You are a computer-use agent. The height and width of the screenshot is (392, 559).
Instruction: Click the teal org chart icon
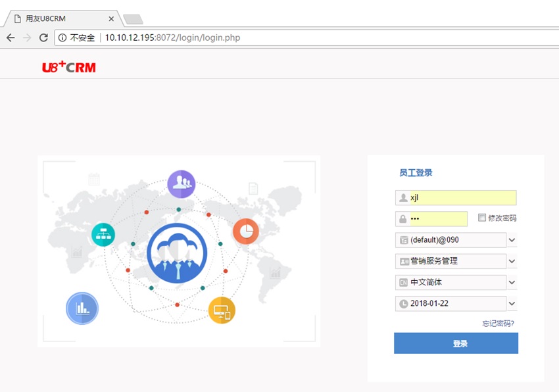point(103,235)
